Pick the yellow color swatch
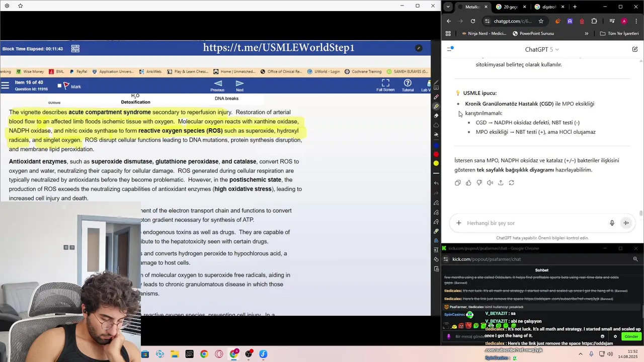The height and width of the screenshot is (362, 644). pos(436,163)
